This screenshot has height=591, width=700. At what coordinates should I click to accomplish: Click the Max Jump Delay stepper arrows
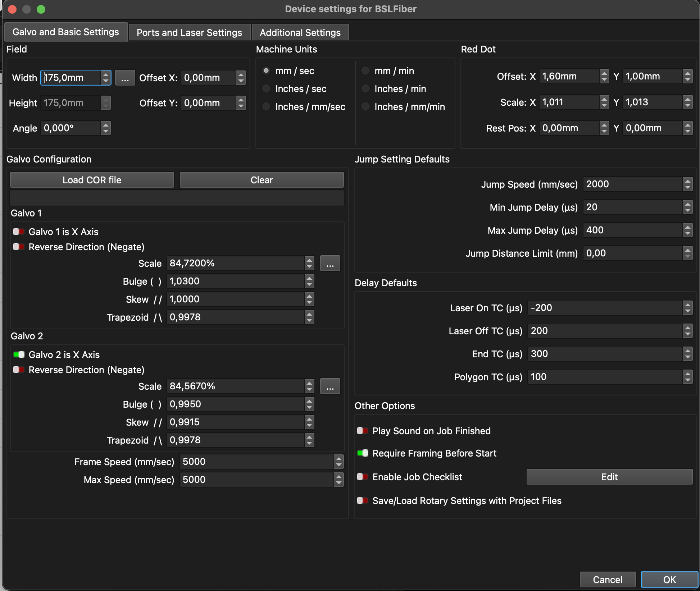point(687,230)
